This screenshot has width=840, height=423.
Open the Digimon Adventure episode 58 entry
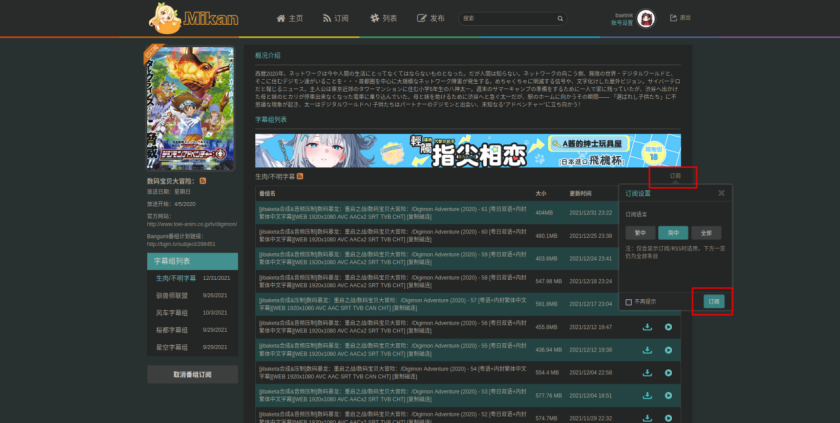[x=393, y=281]
